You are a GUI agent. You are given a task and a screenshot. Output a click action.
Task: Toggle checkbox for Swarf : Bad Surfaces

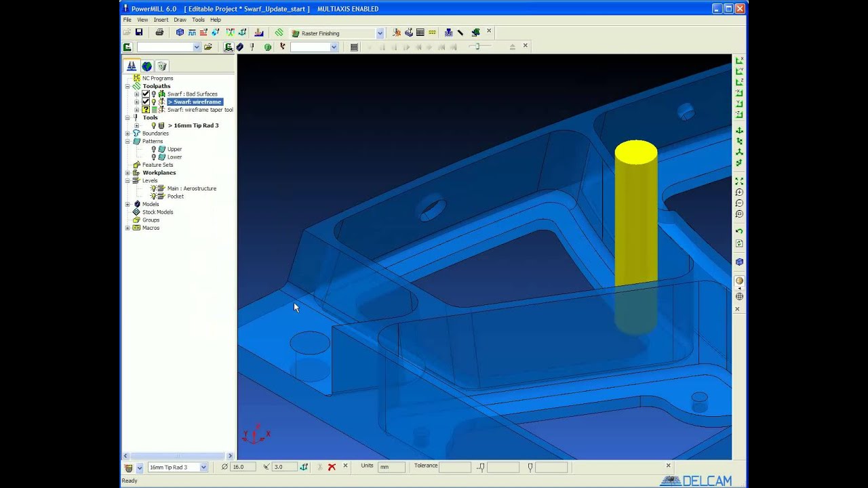[x=145, y=94]
